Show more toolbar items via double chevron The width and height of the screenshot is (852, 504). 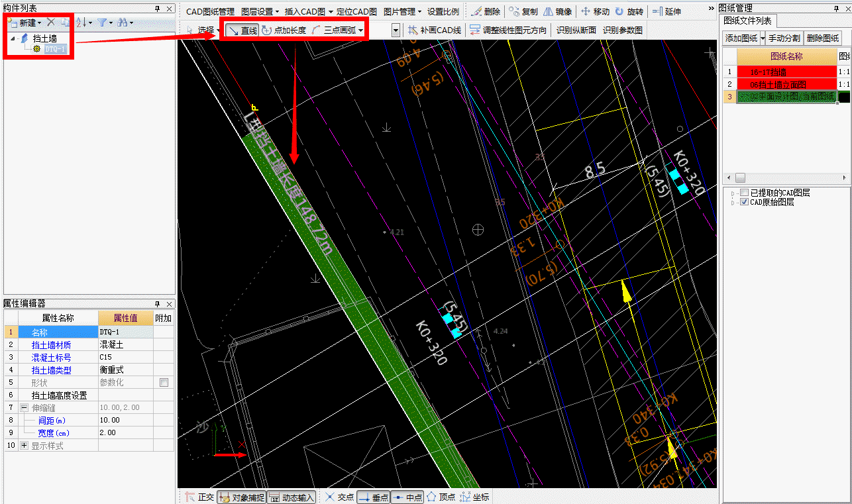711,8
